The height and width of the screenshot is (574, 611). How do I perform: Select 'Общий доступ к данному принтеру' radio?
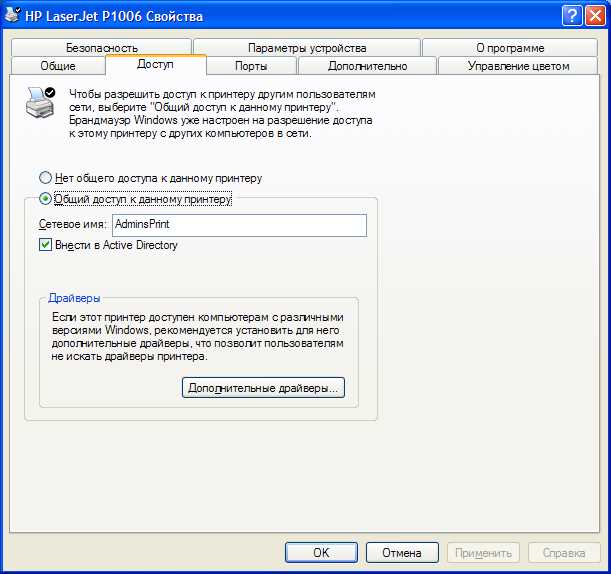tap(45, 199)
